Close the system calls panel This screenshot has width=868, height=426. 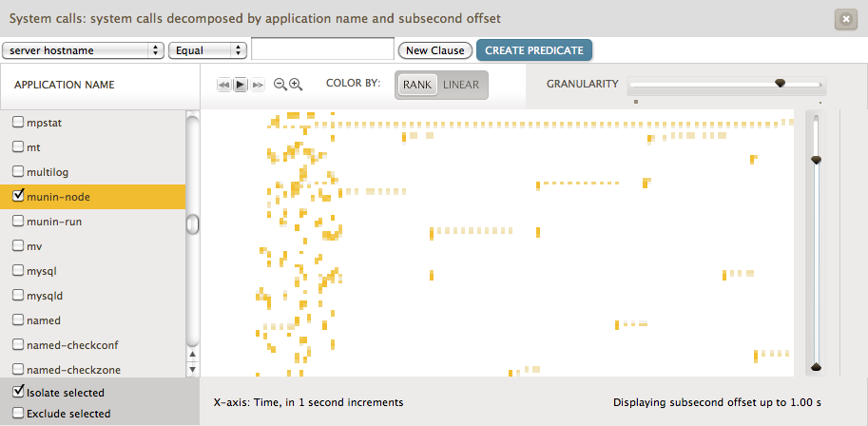click(x=844, y=18)
